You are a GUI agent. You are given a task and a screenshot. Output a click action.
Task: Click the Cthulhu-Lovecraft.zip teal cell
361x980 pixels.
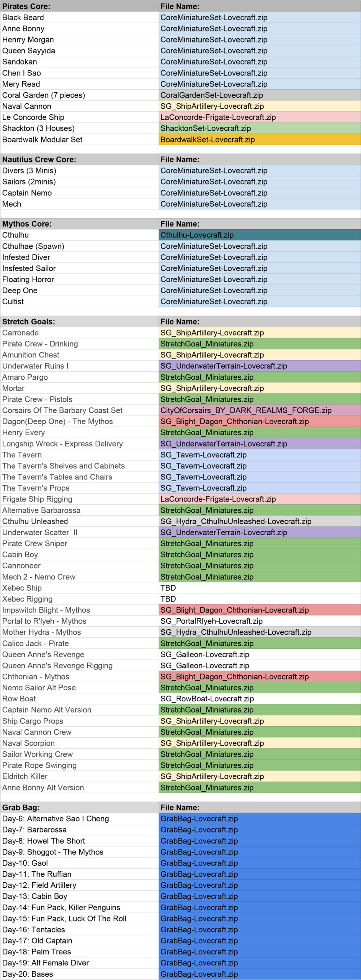coord(260,235)
